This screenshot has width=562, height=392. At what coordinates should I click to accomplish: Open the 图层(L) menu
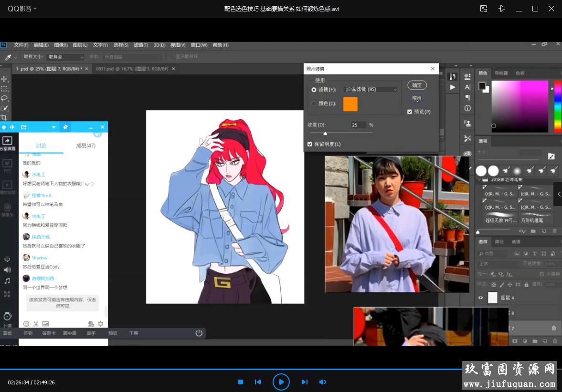point(80,45)
